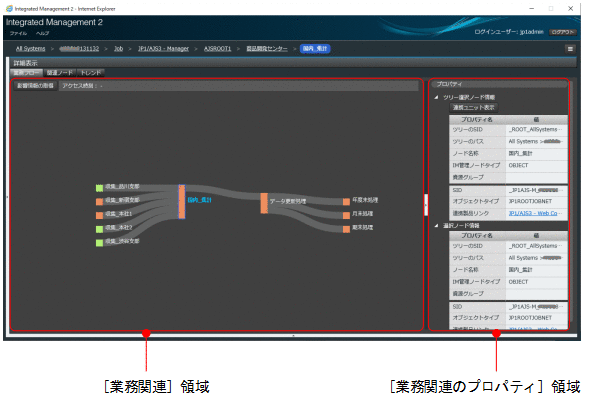
Task: Select the orange 年度末処理 node square
Action: pos(346,202)
